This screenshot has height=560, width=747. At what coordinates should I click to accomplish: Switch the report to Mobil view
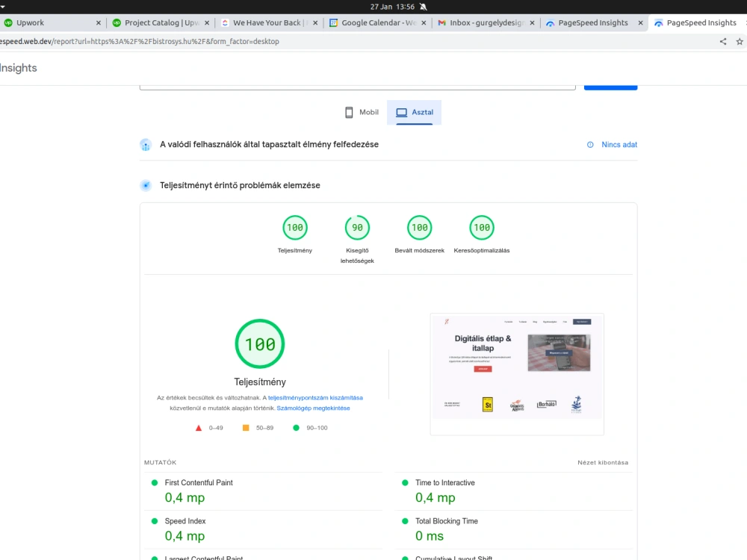click(x=362, y=112)
